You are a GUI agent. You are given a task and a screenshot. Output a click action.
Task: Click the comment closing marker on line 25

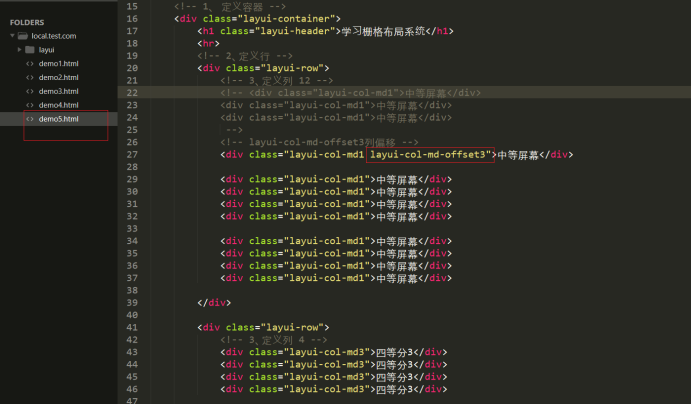pos(234,130)
